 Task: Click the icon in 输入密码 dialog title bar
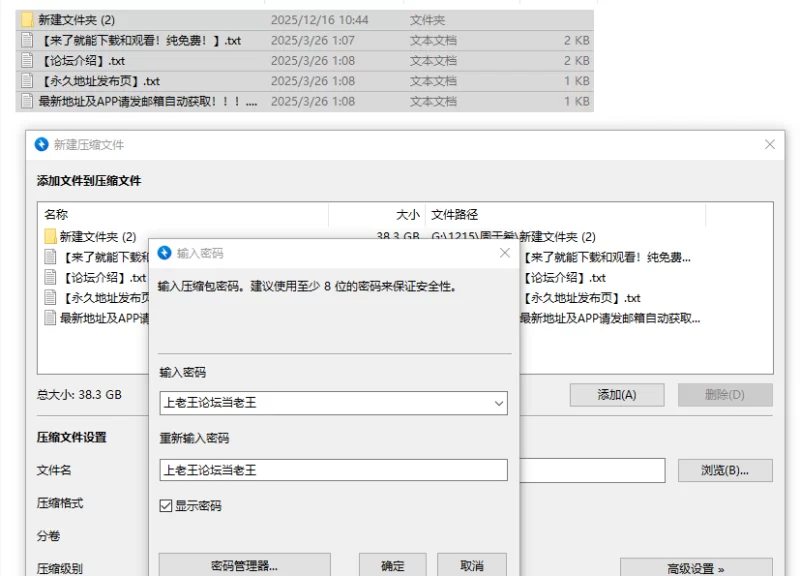click(x=165, y=253)
